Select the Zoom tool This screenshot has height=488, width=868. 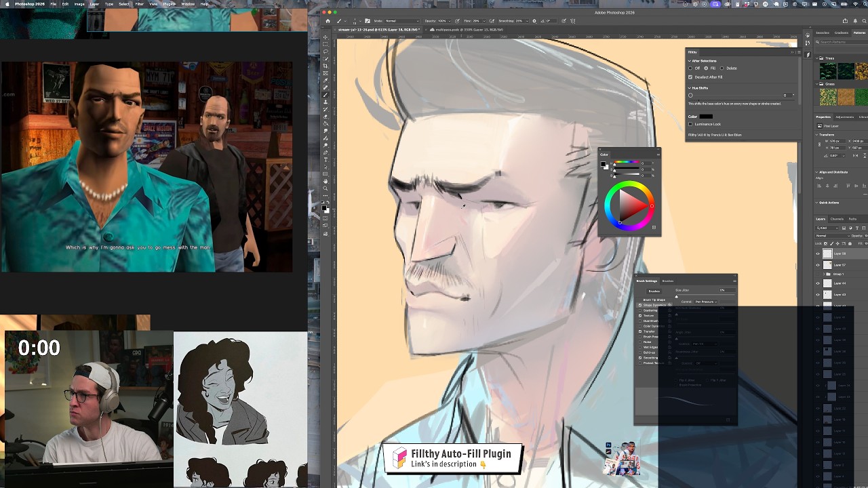click(325, 189)
